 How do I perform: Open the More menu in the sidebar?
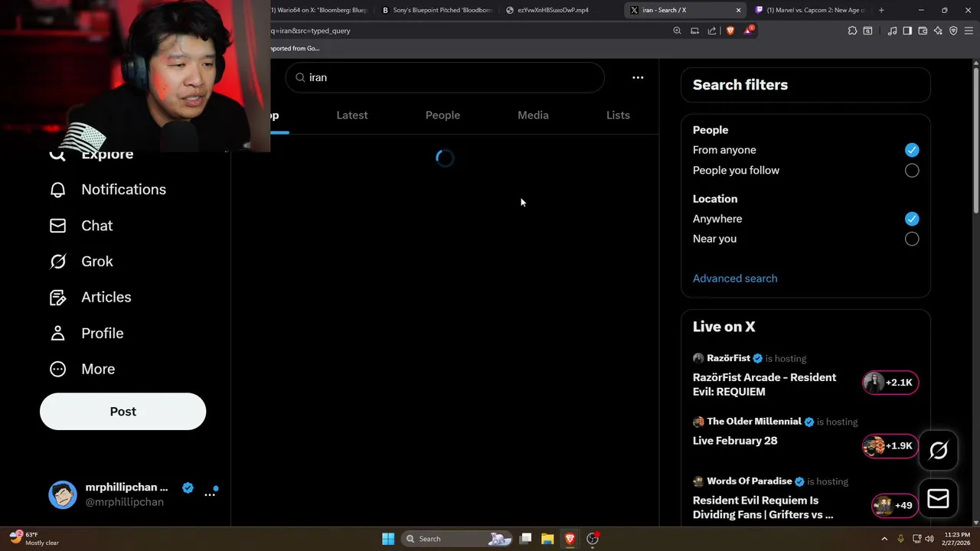pos(81,369)
